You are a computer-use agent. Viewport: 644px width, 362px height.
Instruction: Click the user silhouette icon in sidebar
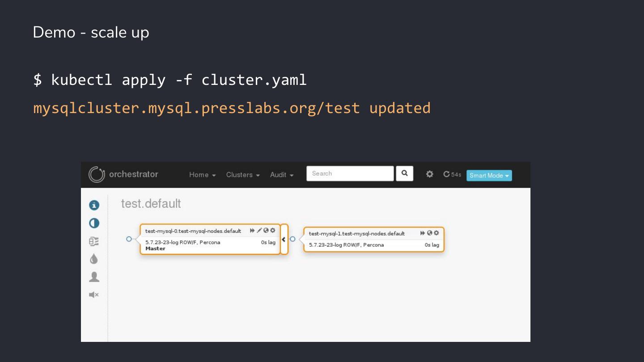(x=94, y=277)
